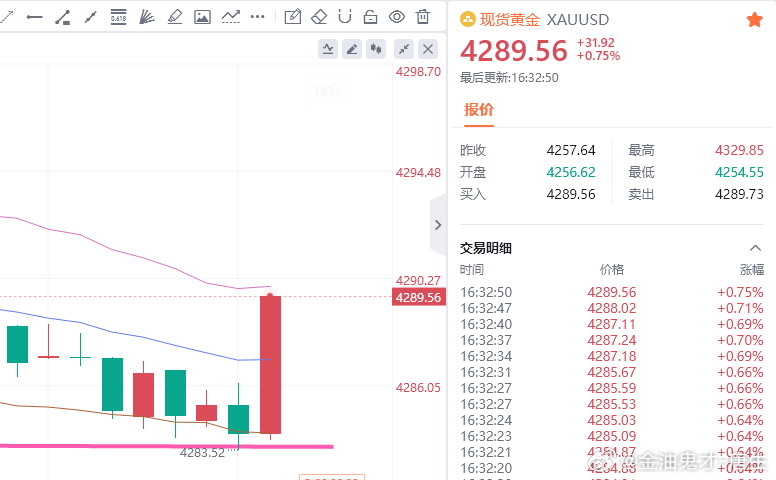776x480 pixels.
Task: Select the highlighter marker tool
Action: click(175, 17)
